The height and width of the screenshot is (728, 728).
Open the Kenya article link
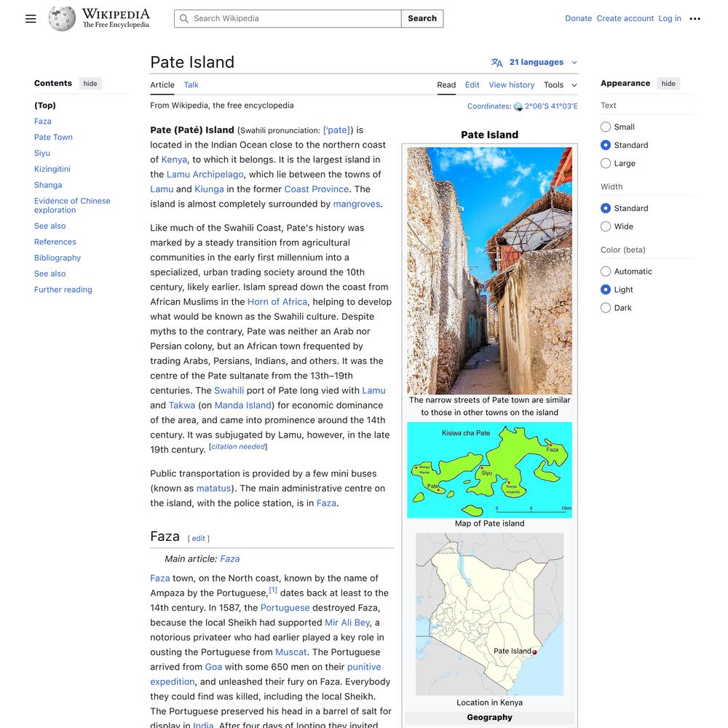pos(174,159)
